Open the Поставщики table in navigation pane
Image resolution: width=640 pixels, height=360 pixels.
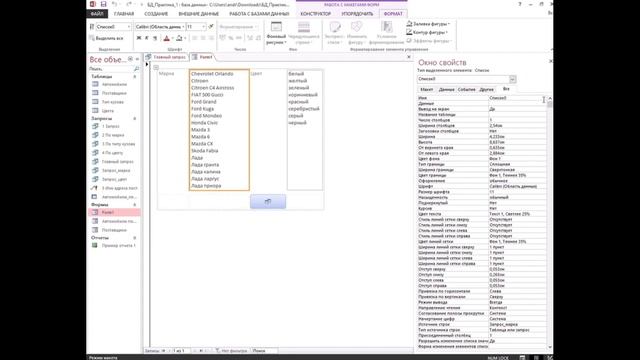tap(114, 93)
